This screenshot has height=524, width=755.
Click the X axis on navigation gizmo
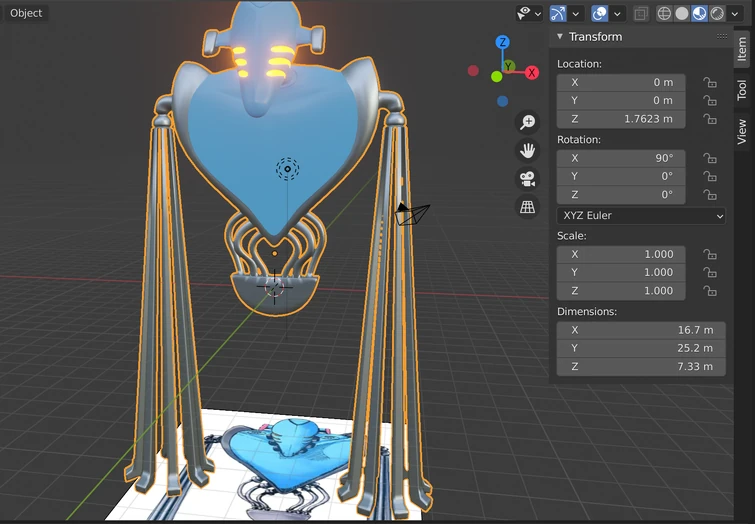532,73
